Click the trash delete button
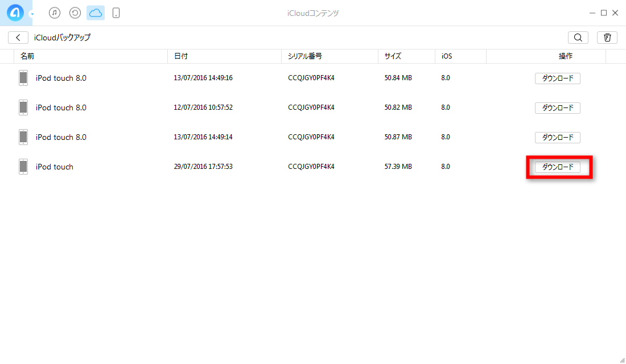This screenshot has height=364, width=626. coord(607,38)
